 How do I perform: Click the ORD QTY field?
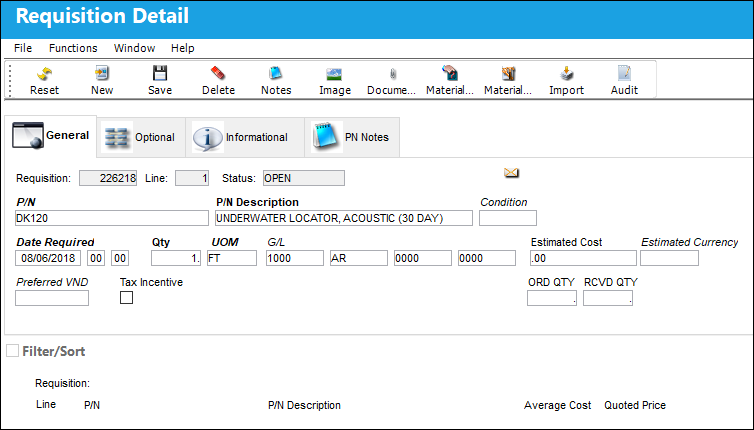[552, 298]
